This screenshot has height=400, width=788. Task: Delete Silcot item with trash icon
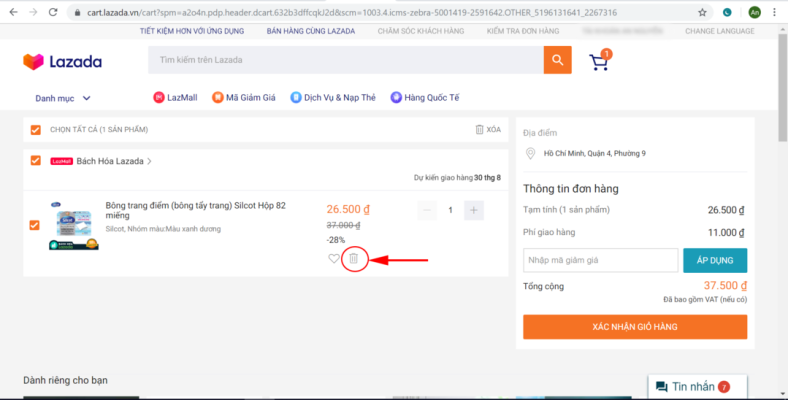354,258
